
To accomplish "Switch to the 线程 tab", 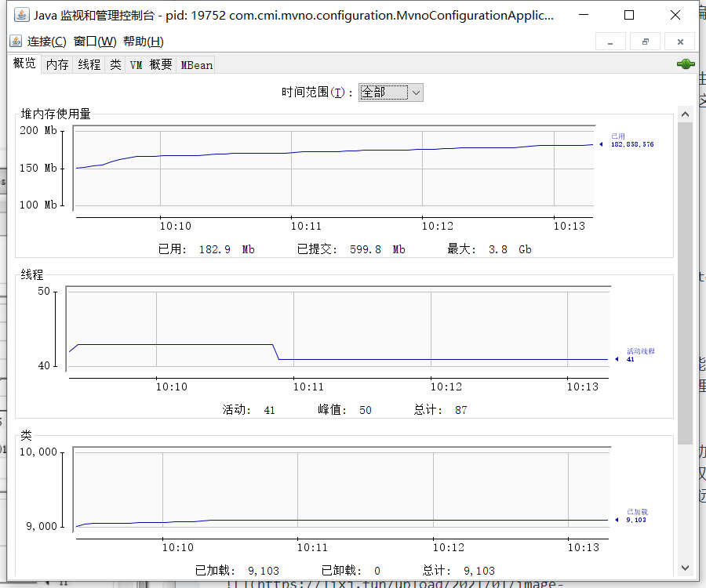I will click(x=89, y=65).
